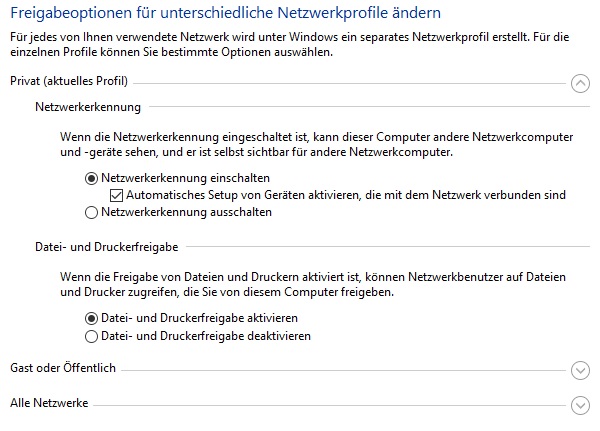Image resolution: width=600 pixels, height=431 pixels.
Task: Select Netzwerkerkennung einschalten radio button
Action: (x=92, y=177)
